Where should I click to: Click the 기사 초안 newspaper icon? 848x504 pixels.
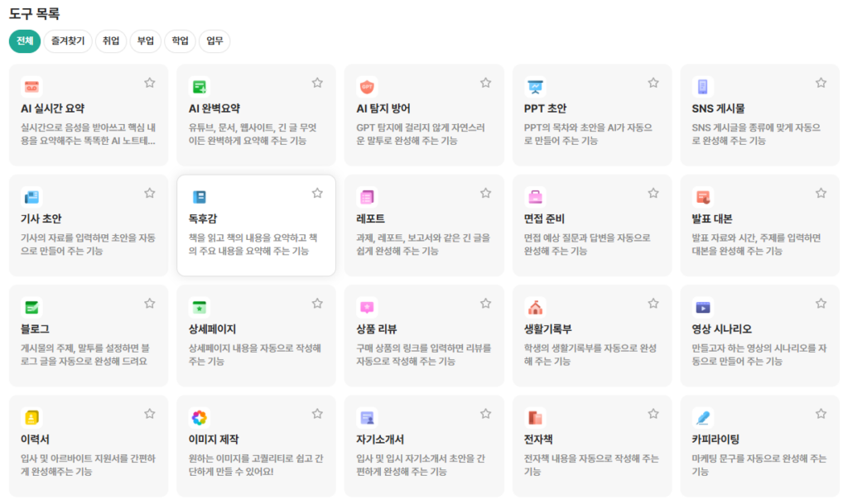31,196
